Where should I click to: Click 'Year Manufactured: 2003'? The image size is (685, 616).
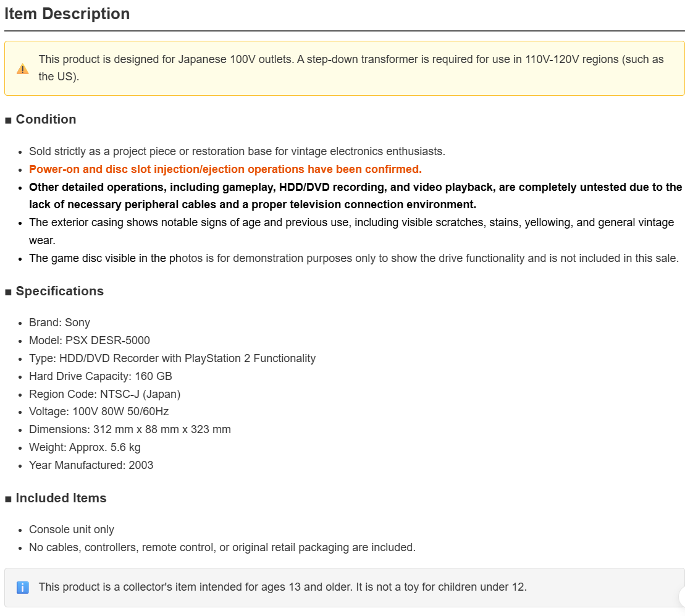point(91,465)
